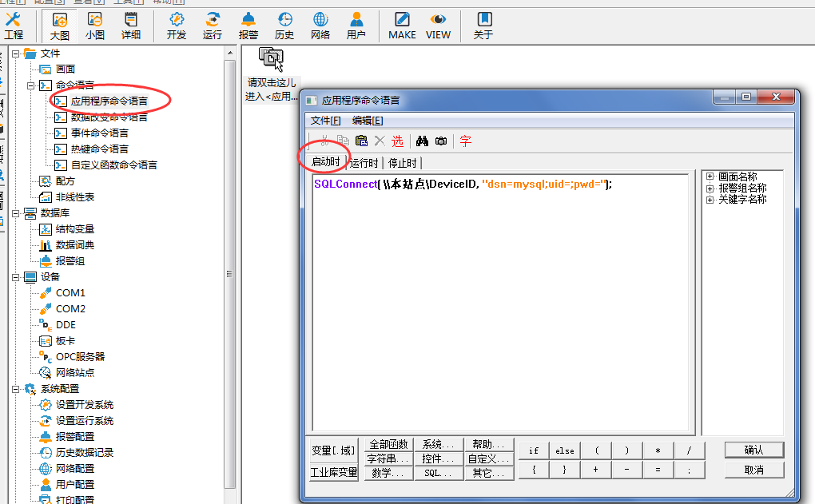Select the 请双击这儿 item in the right pane

[271, 74]
